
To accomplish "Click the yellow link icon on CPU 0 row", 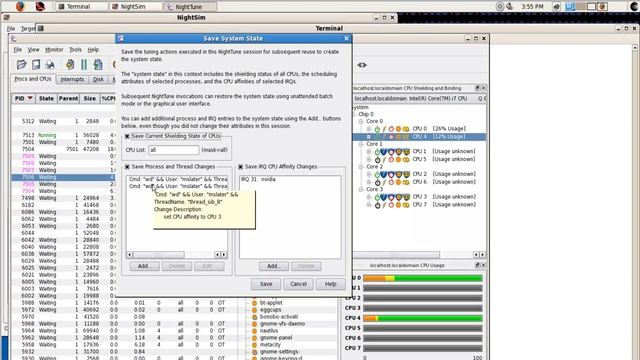I will tap(406, 129).
